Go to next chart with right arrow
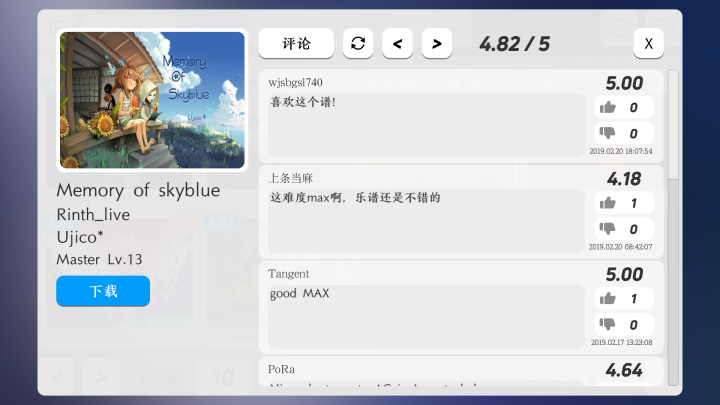The height and width of the screenshot is (405, 720). pyautogui.click(x=437, y=43)
